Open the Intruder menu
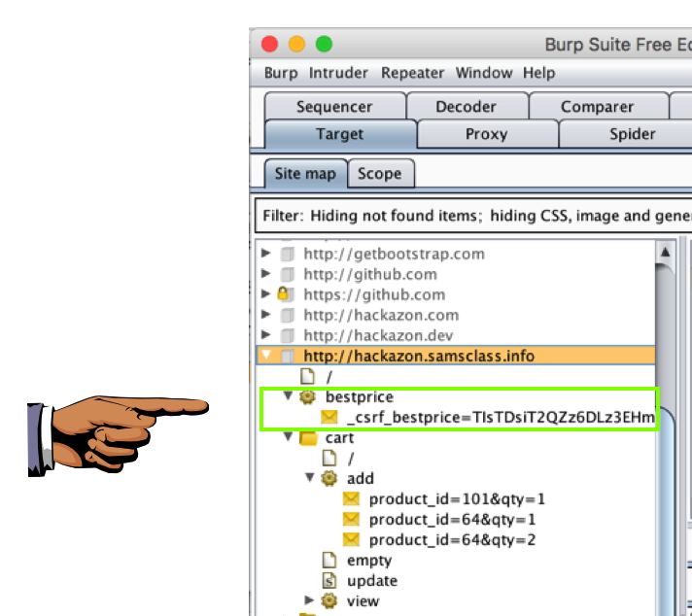 click(x=338, y=73)
